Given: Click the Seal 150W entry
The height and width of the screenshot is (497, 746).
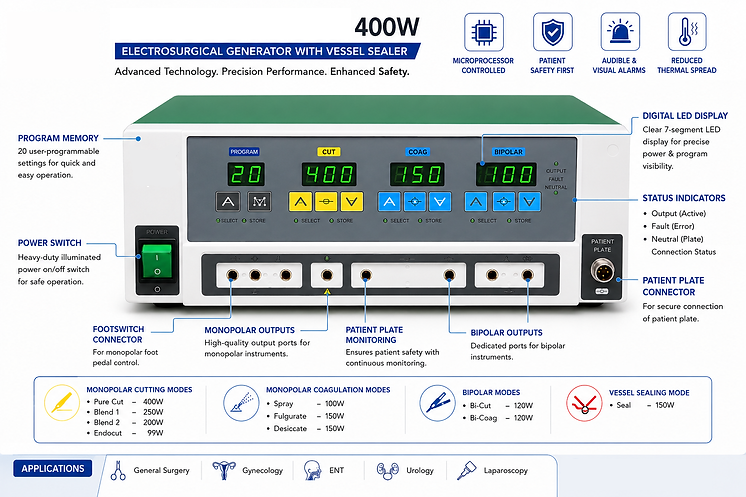Looking at the screenshot, I should tap(642, 405).
